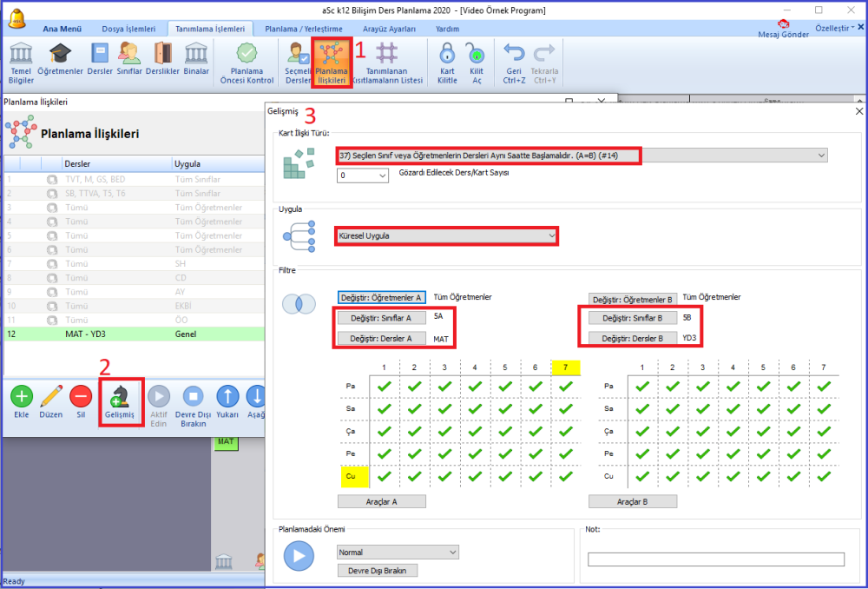Click column header 7 in grid A

pyautogui.click(x=566, y=367)
